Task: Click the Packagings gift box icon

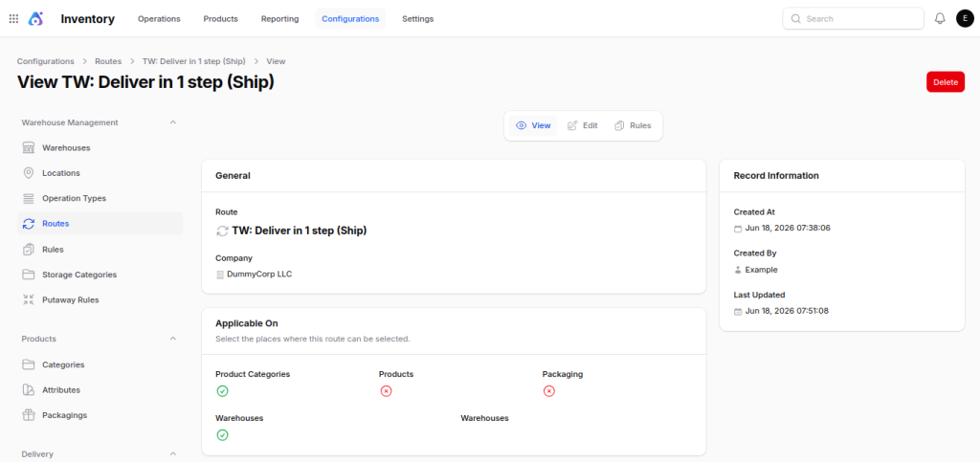Action: click(28, 415)
